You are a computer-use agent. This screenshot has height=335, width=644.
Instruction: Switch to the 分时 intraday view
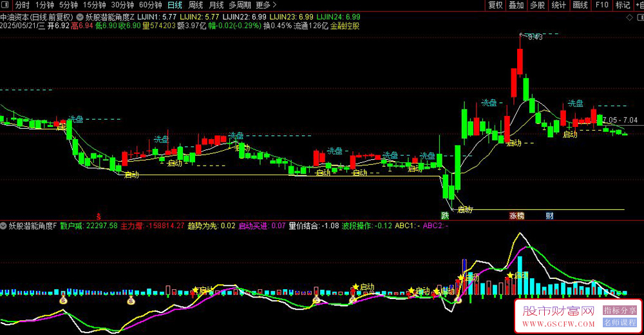coord(22,5)
